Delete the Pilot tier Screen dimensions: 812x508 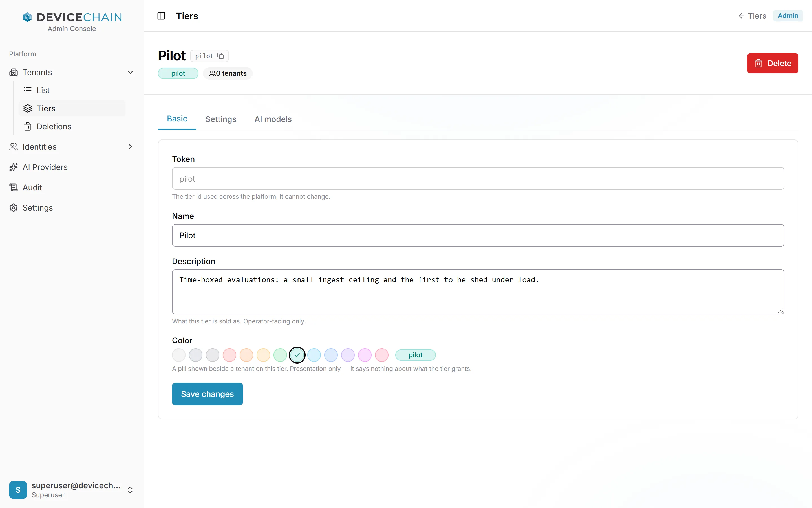tap(773, 63)
